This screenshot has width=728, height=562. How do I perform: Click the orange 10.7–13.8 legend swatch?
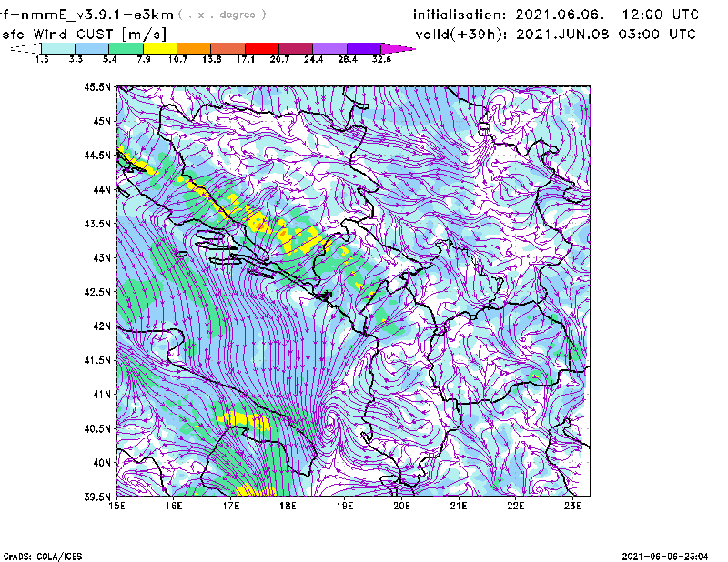click(x=194, y=48)
